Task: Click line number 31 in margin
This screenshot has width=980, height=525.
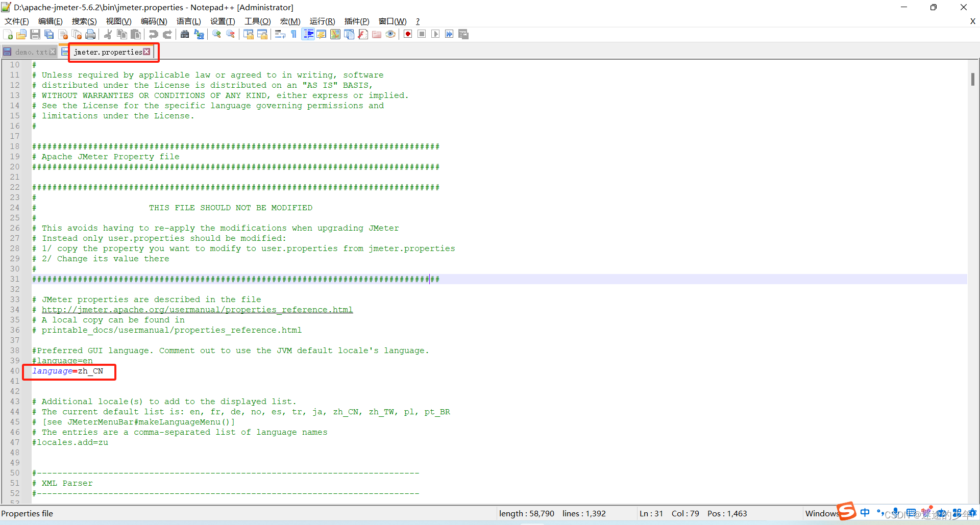Action: 15,279
